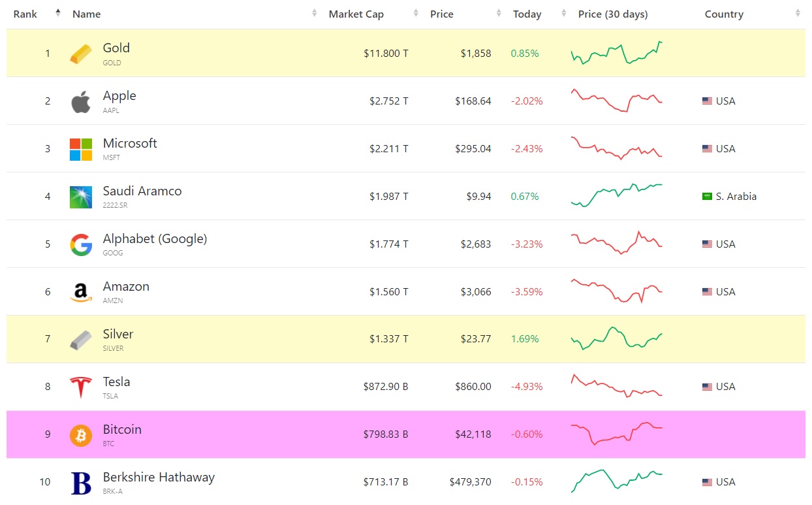Open the Apple company link
Viewport: 812px width, 505px height.
coord(119,95)
